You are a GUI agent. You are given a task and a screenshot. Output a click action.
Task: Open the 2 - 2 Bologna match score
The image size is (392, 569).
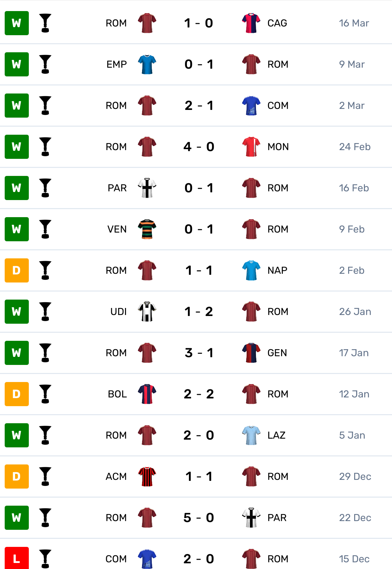click(199, 394)
